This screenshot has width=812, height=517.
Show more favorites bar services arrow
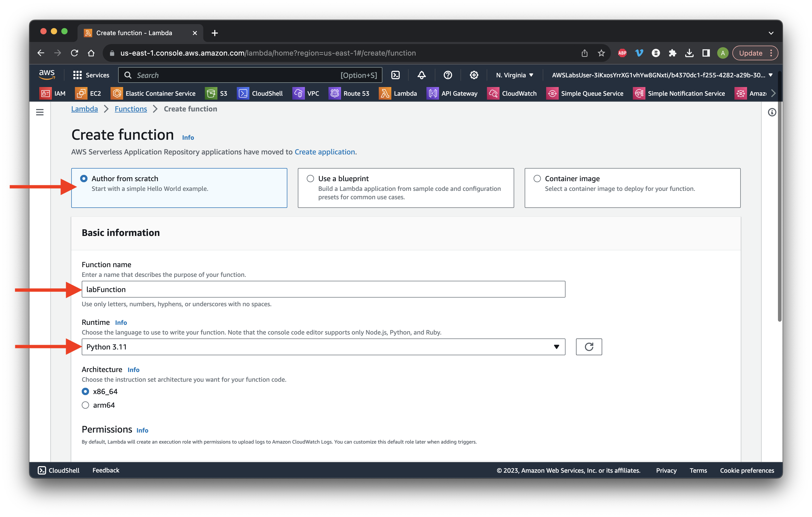pos(773,94)
